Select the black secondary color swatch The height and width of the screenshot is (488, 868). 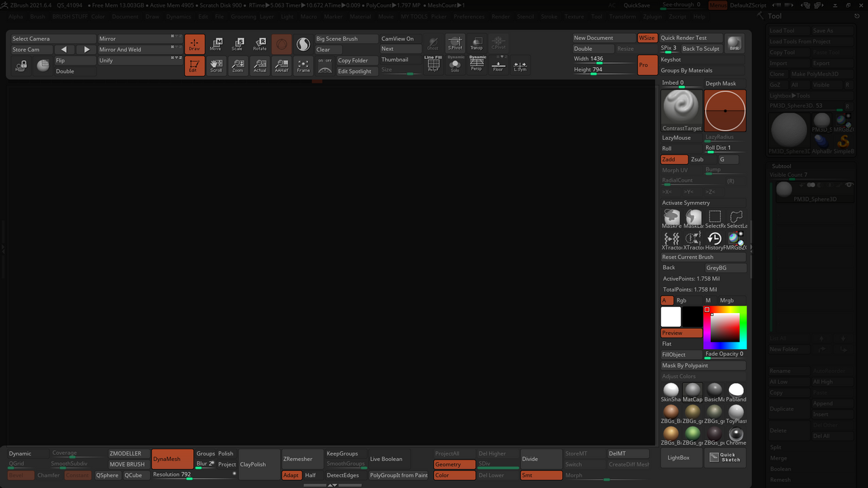pos(692,317)
